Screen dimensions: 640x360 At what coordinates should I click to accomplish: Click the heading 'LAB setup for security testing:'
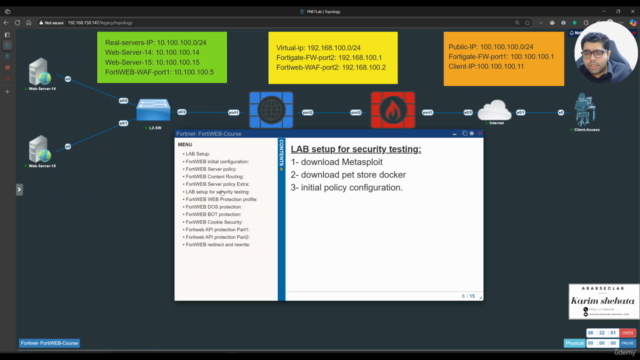(x=356, y=149)
